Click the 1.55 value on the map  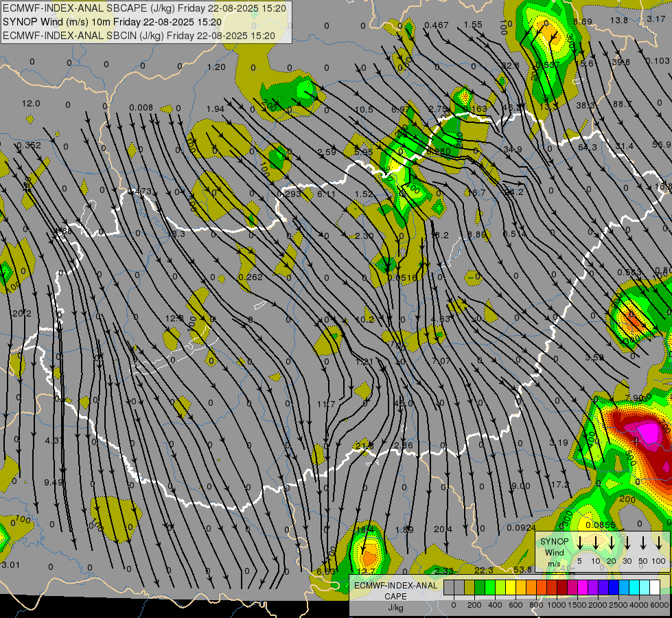473,25
